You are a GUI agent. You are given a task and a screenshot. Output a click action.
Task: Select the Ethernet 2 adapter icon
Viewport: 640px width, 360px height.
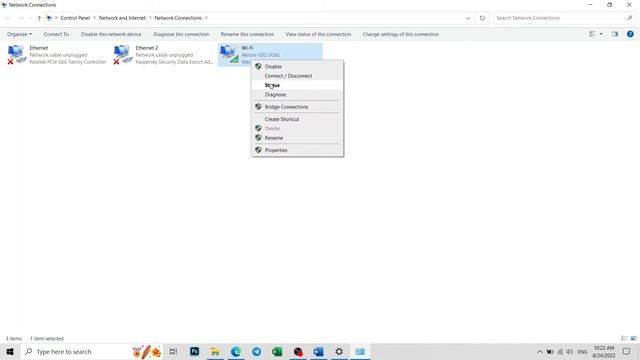(122, 54)
